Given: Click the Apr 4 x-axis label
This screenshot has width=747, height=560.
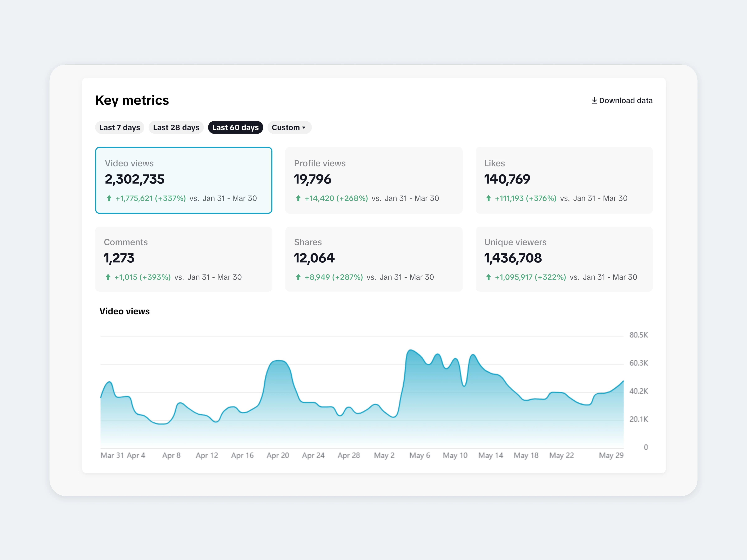Looking at the screenshot, I should pos(136,456).
